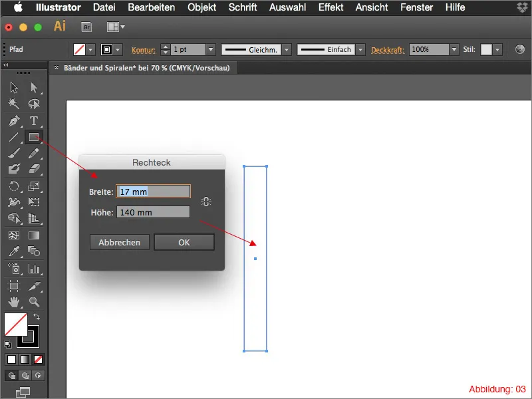Choose the Warp tool

pos(14,202)
